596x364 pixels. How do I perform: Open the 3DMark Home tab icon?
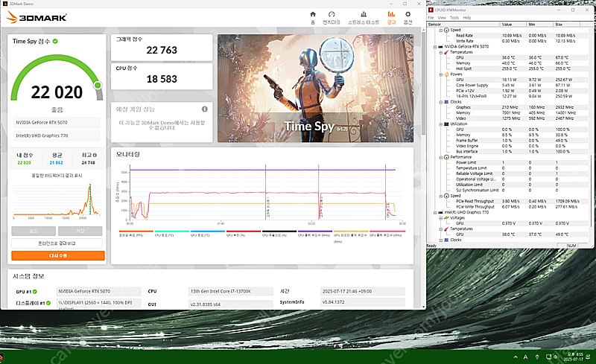(x=313, y=14)
